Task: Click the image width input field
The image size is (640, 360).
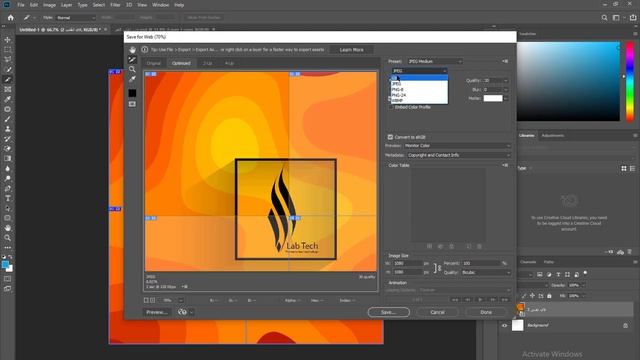Action: tap(407, 263)
